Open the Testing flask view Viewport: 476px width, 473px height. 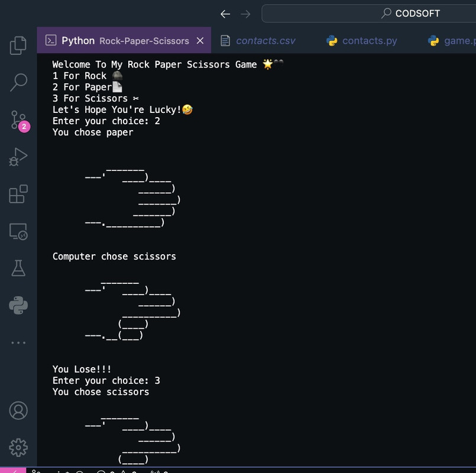[x=18, y=268]
